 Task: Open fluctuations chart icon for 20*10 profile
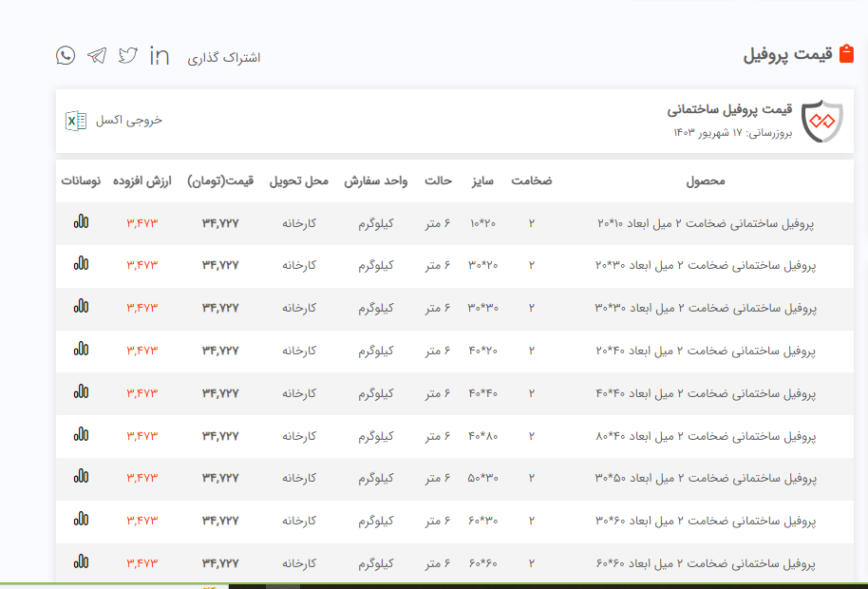tap(82, 222)
